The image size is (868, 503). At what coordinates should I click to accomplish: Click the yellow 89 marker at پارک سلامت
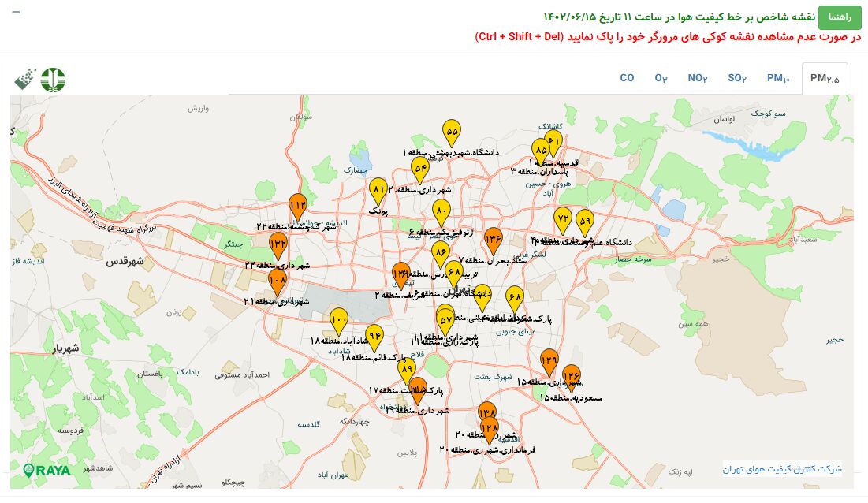tap(407, 371)
